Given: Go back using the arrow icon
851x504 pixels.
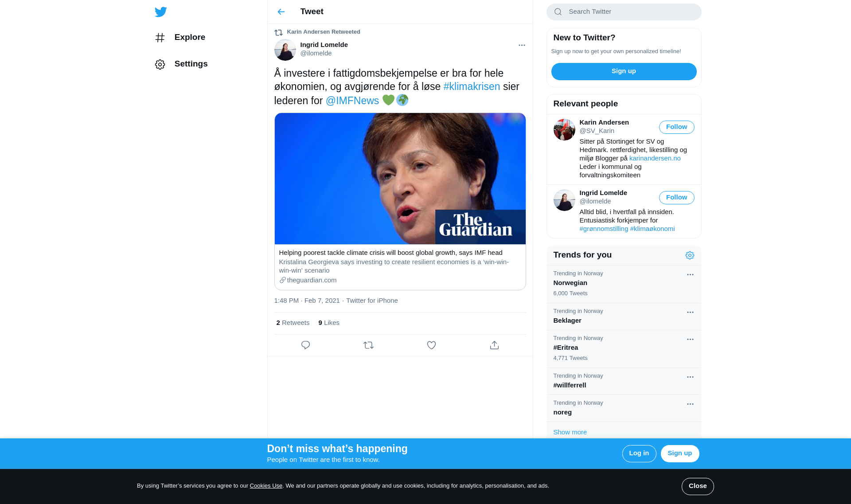Looking at the screenshot, I should 281,12.
